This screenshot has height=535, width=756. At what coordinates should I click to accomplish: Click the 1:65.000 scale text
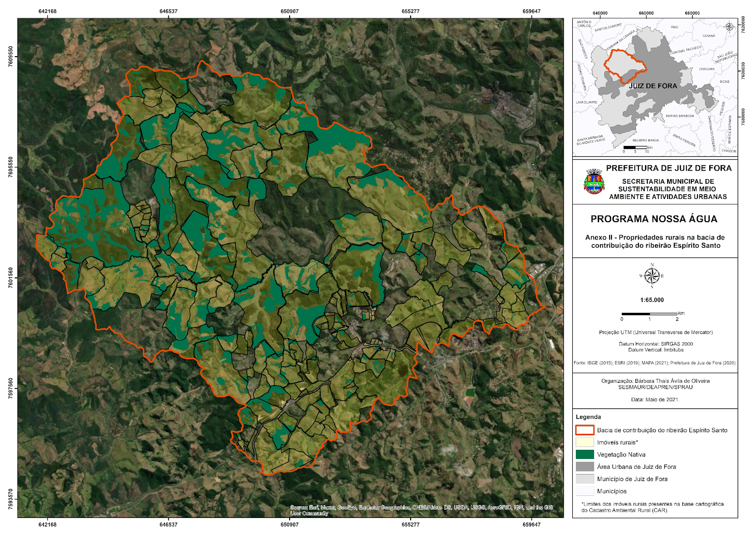652,300
